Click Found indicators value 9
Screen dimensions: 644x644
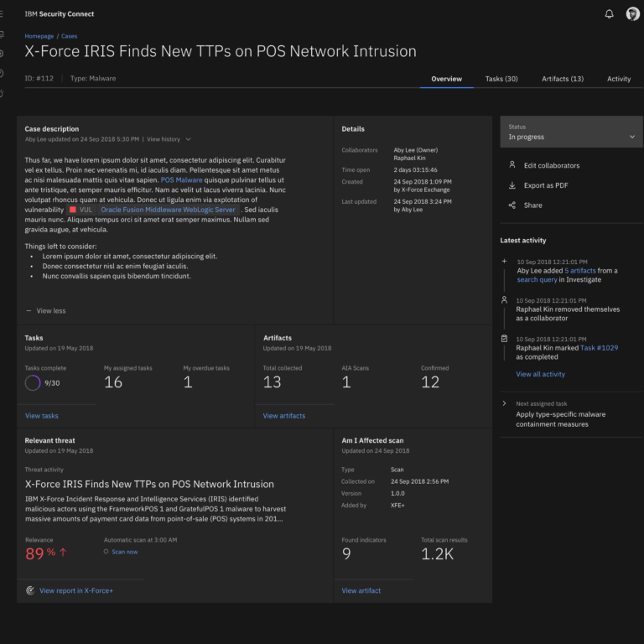coord(346,553)
